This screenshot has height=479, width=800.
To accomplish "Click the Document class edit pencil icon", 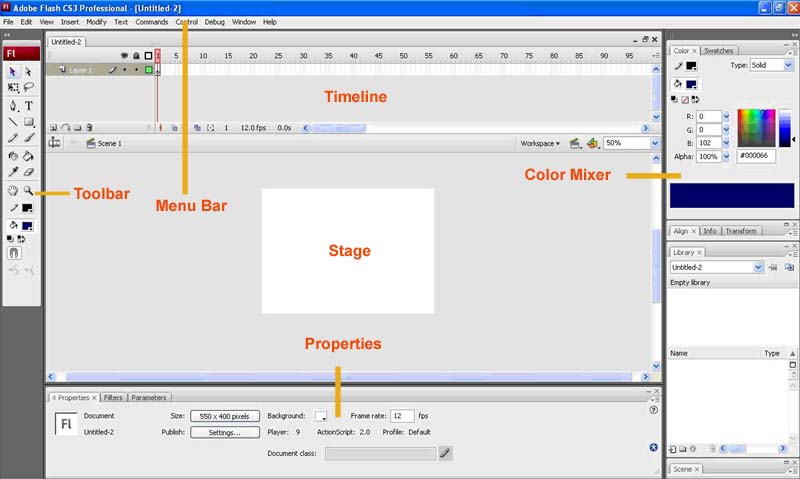I will (x=445, y=453).
